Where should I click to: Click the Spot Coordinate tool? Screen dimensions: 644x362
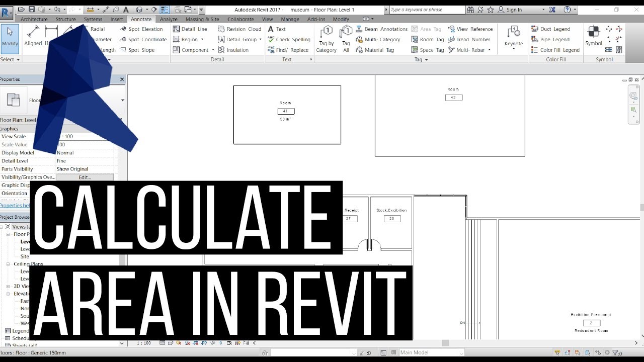pyautogui.click(x=143, y=40)
